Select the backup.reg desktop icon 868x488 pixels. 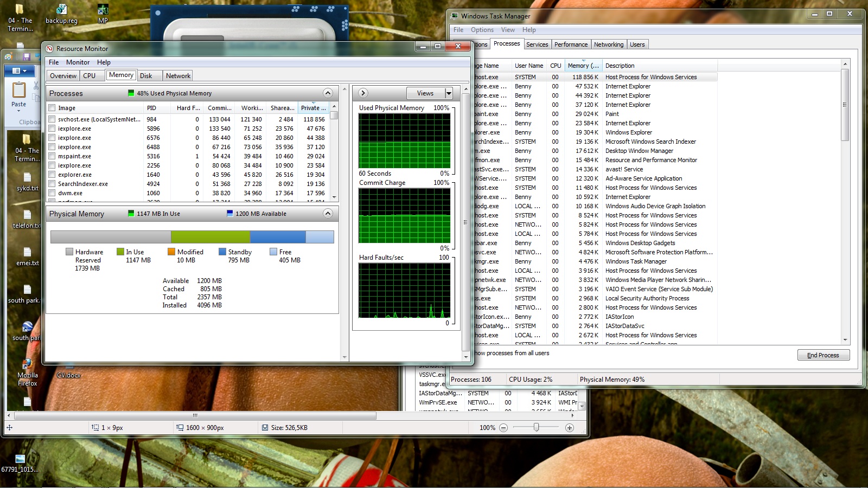point(61,14)
